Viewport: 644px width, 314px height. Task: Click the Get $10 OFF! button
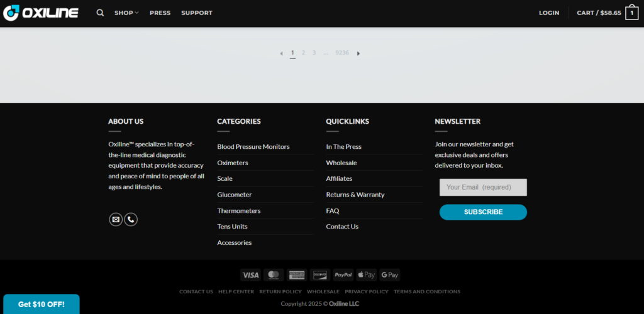pyautogui.click(x=41, y=304)
